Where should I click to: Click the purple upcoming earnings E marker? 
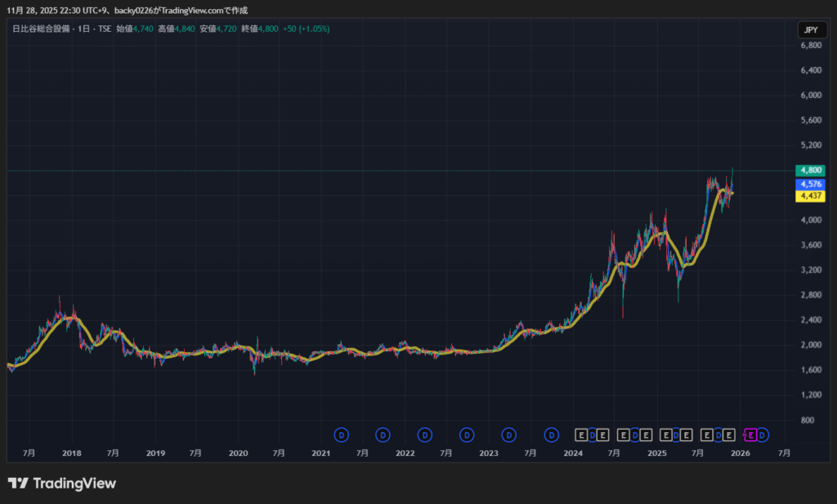tap(751, 435)
